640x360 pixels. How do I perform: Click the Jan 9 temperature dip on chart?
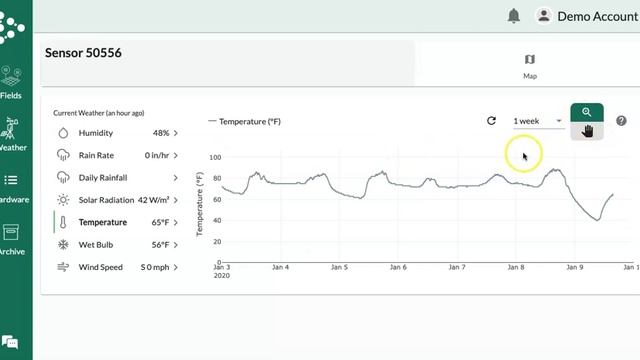click(597, 220)
